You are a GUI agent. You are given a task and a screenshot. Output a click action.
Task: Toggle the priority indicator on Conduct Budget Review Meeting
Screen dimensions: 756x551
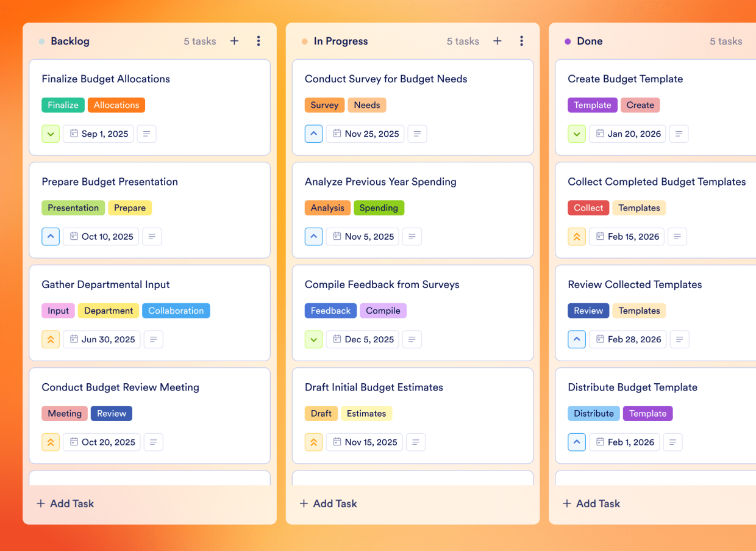tap(51, 442)
